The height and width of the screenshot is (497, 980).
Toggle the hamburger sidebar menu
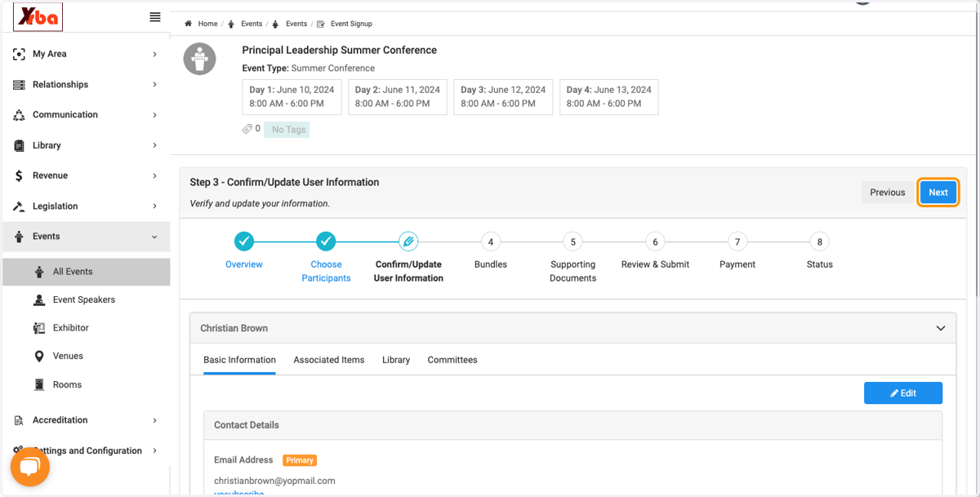(155, 17)
